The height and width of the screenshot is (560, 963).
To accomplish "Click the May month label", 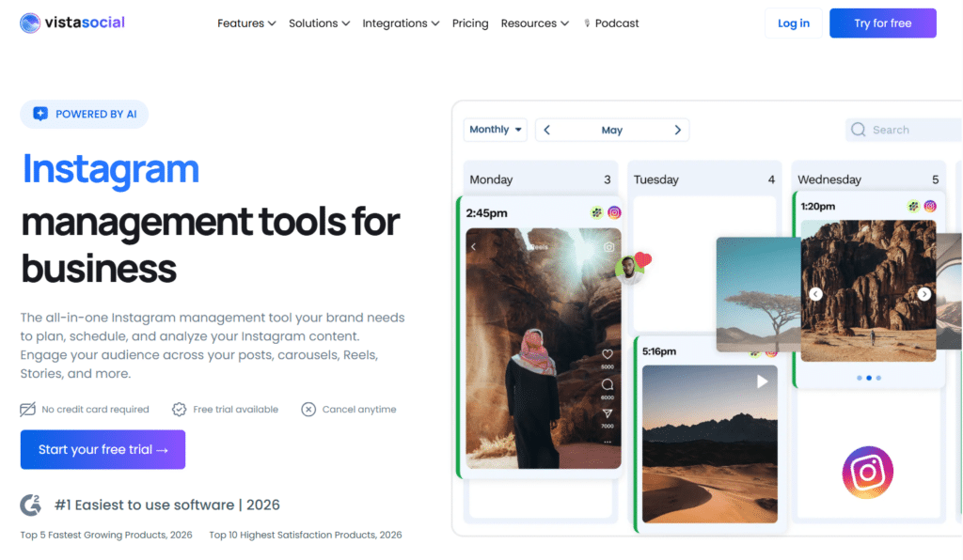I will point(611,130).
